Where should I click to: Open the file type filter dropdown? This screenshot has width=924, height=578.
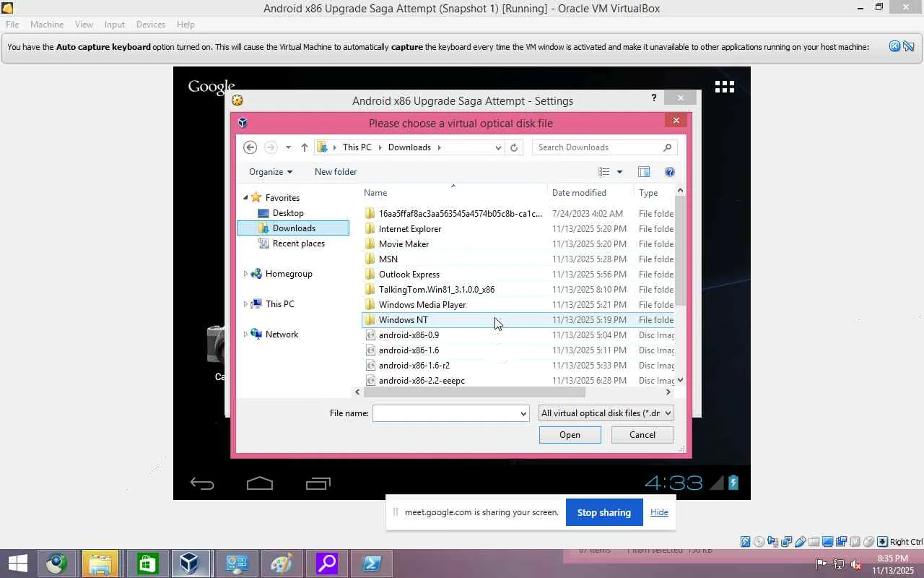606,413
